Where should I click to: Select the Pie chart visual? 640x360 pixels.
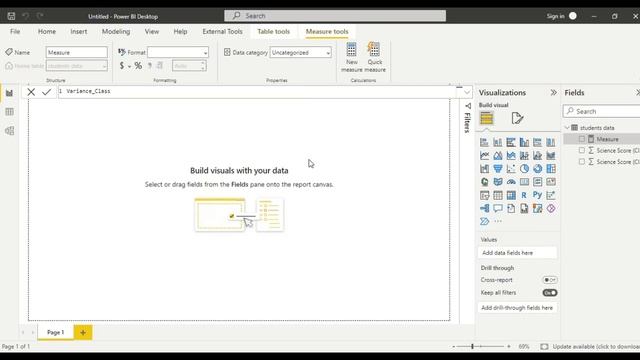tap(524, 169)
